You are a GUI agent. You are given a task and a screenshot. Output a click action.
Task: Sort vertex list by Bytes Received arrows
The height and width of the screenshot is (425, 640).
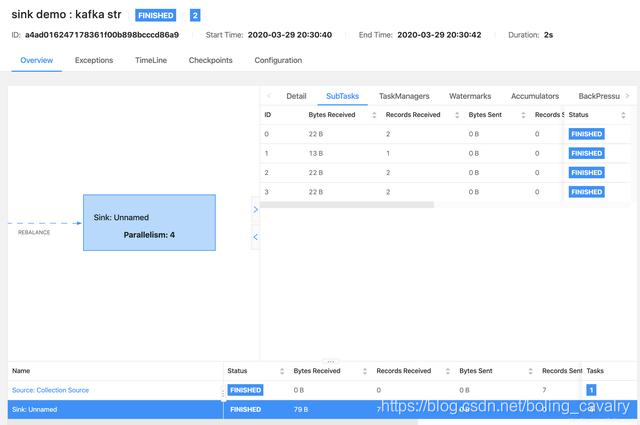coord(364,371)
